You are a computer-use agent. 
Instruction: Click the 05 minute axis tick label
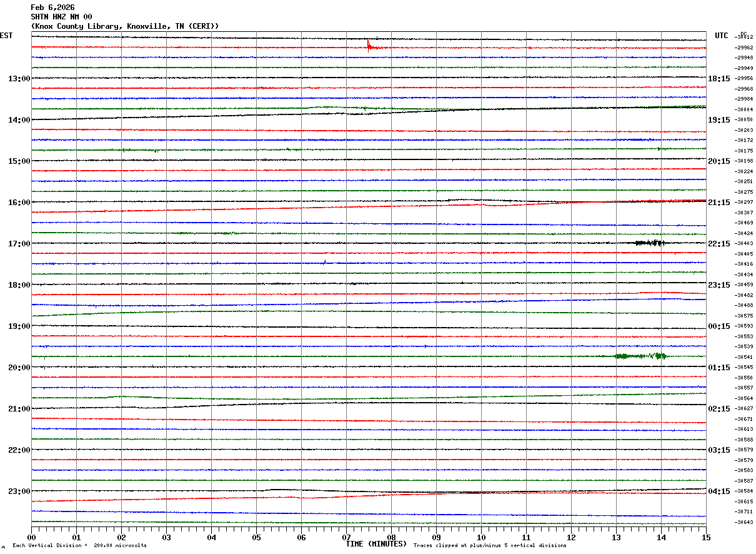click(x=256, y=537)
